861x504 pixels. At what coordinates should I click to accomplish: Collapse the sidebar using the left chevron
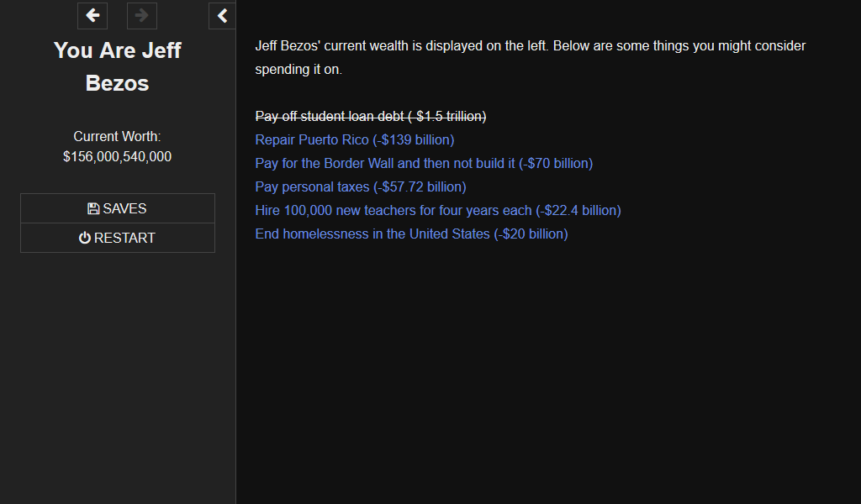(x=222, y=15)
